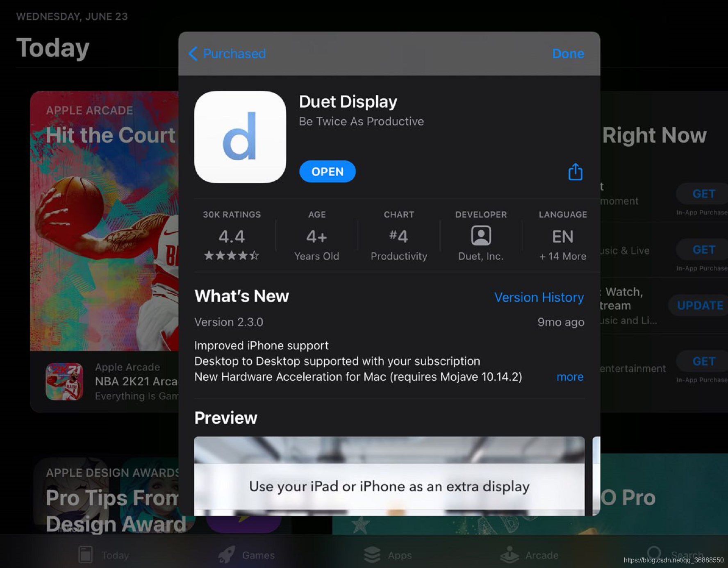Open the extra display preview image
Screen dimensions: 728x568
[x=389, y=476]
